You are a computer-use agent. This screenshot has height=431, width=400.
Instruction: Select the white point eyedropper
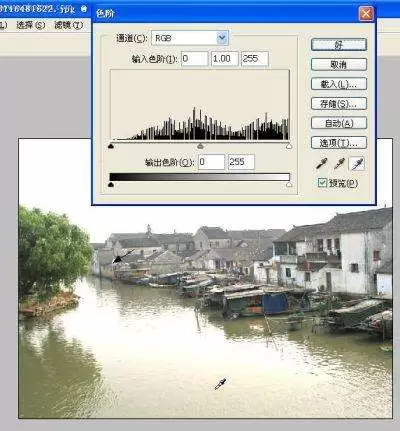[x=357, y=164]
